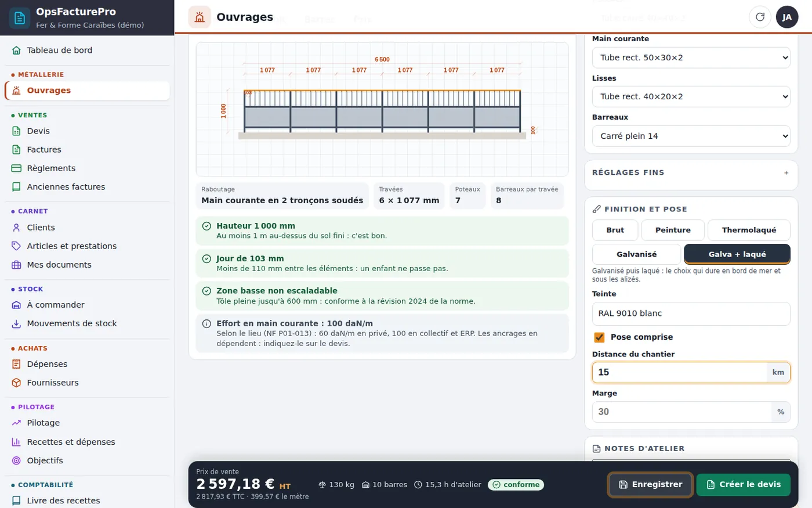The width and height of the screenshot is (812, 508).
Task: Open the Main courante tube dropdown
Action: (691, 57)
